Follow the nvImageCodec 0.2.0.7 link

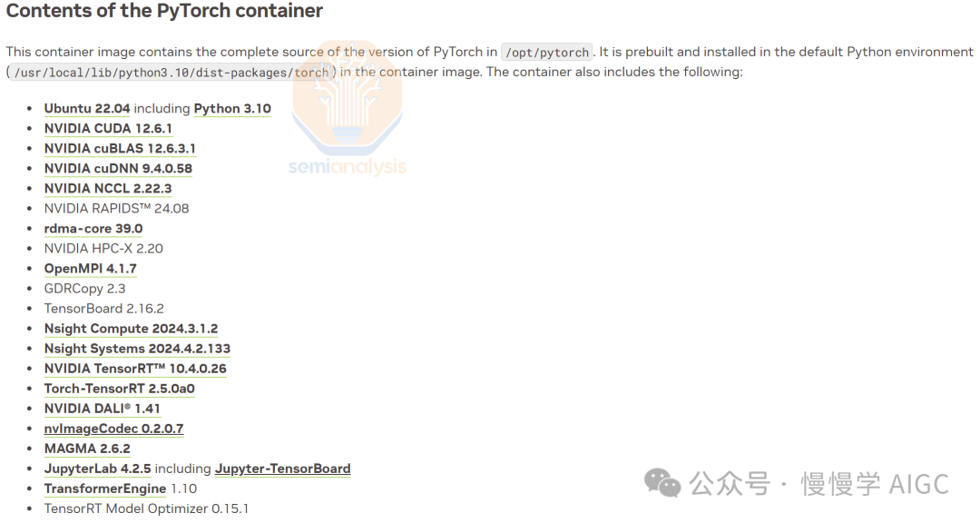114,428
